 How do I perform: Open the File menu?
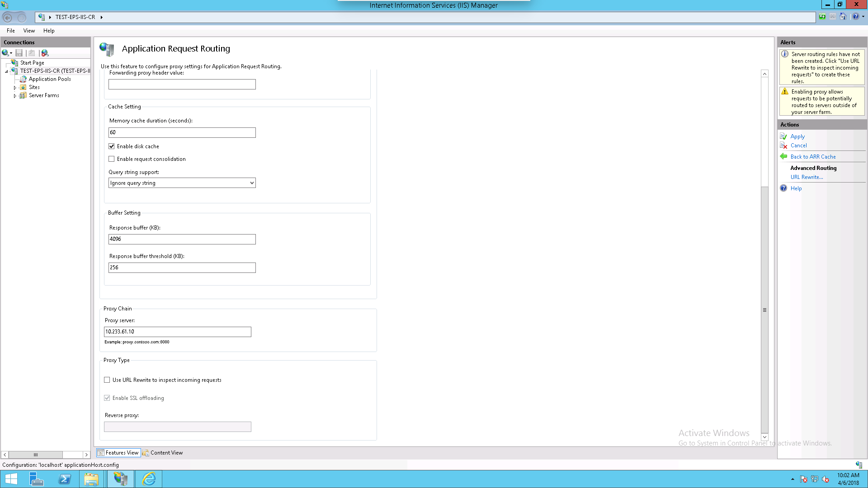[x=11, y=31]
